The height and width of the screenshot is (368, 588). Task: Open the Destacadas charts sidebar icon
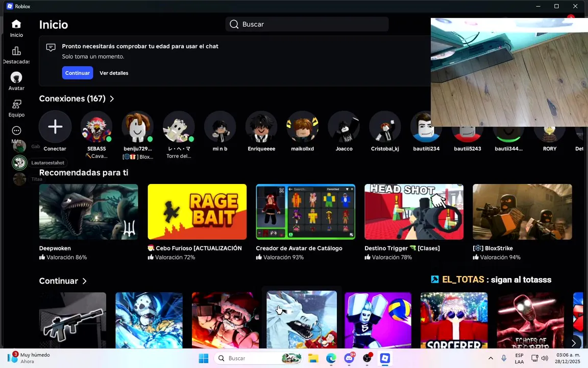16,51
